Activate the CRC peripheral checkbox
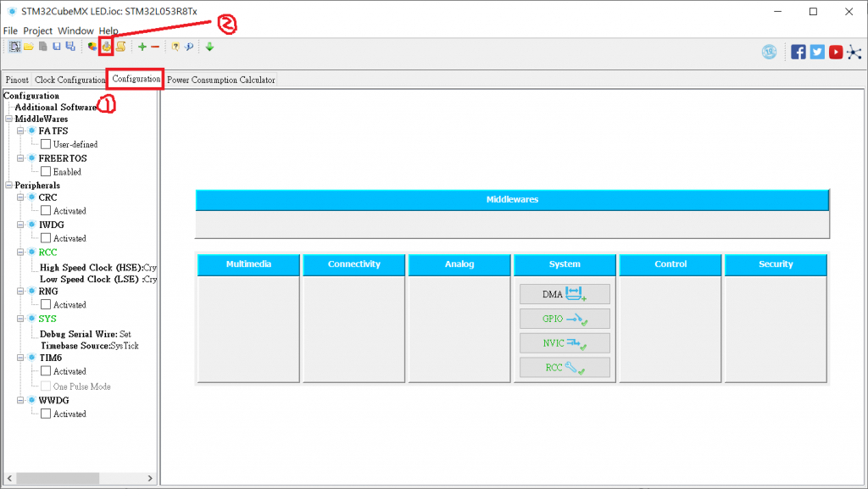This screenshot has width=868, height=489. pyautogui.click(x=46, y=210)
